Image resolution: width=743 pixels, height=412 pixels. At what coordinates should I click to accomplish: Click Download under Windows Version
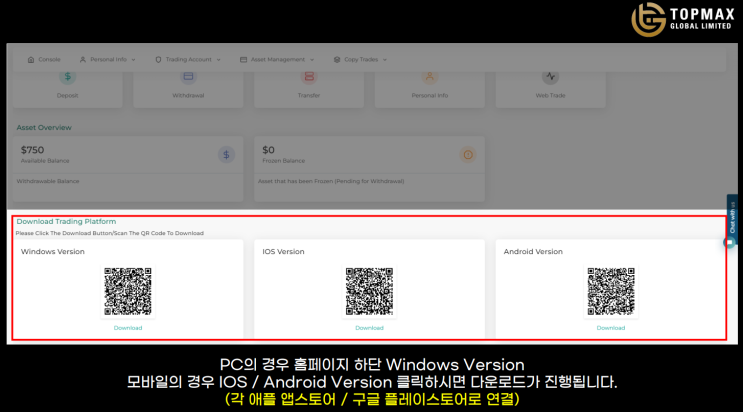[x=128, y=328]
